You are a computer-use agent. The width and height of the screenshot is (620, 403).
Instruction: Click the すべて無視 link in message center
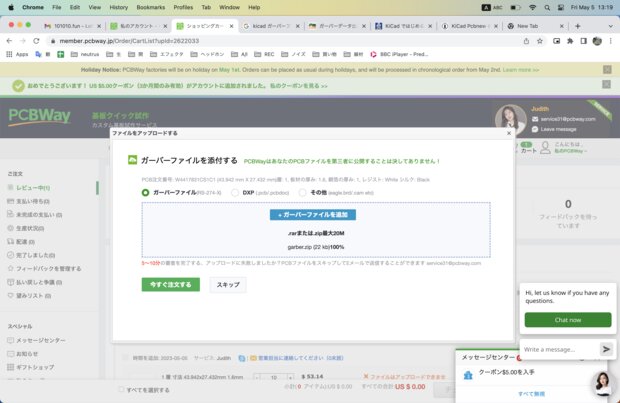(x=531, y=394)
